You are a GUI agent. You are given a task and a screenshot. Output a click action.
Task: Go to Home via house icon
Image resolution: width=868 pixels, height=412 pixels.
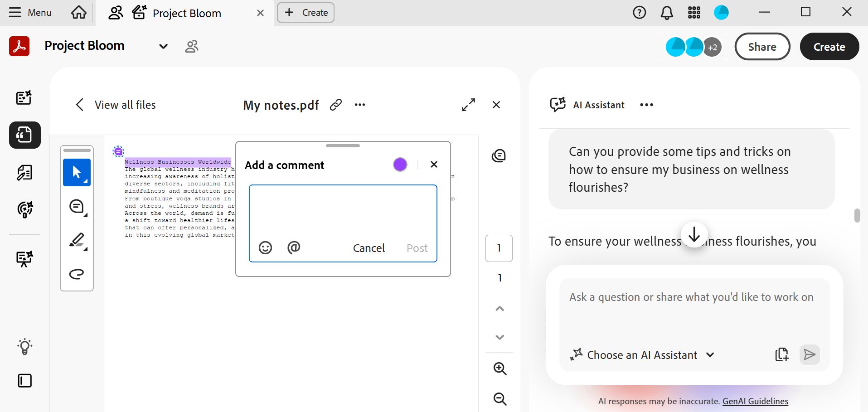coord(79,12)
